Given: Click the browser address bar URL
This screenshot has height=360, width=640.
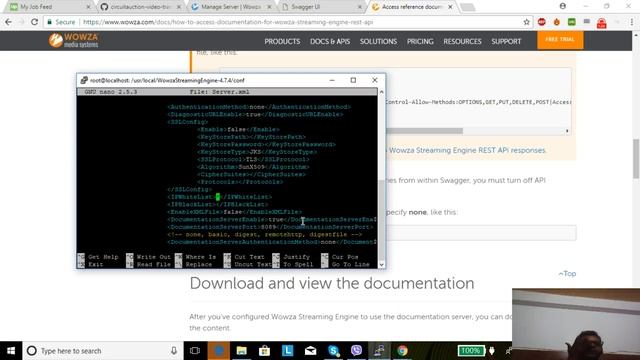Looking at the screenshot, I should point(228,22).
